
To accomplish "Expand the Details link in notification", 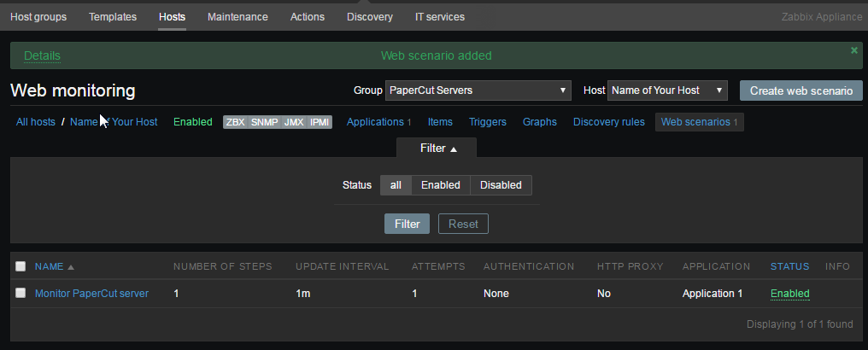I will pyautogui.click(x=42, y=55).
